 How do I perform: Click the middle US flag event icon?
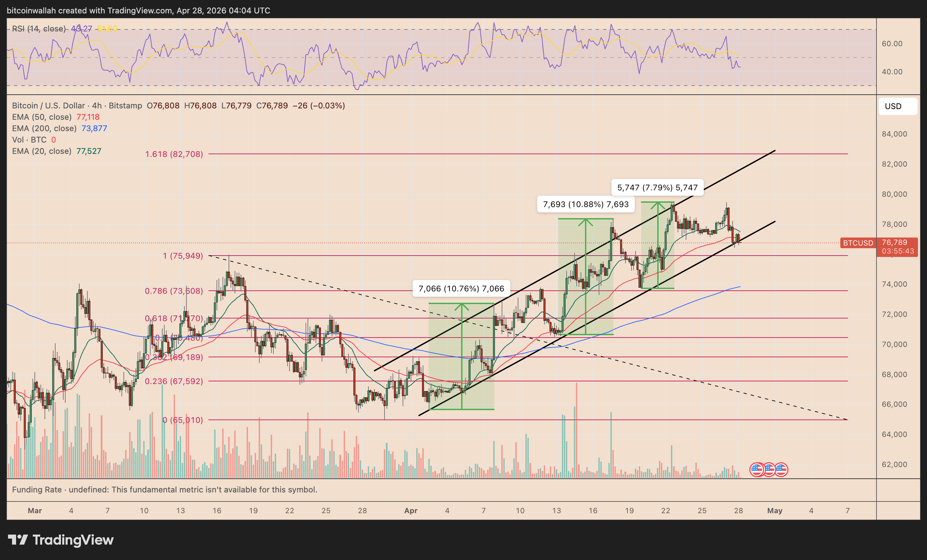click(x=769, y=469)
